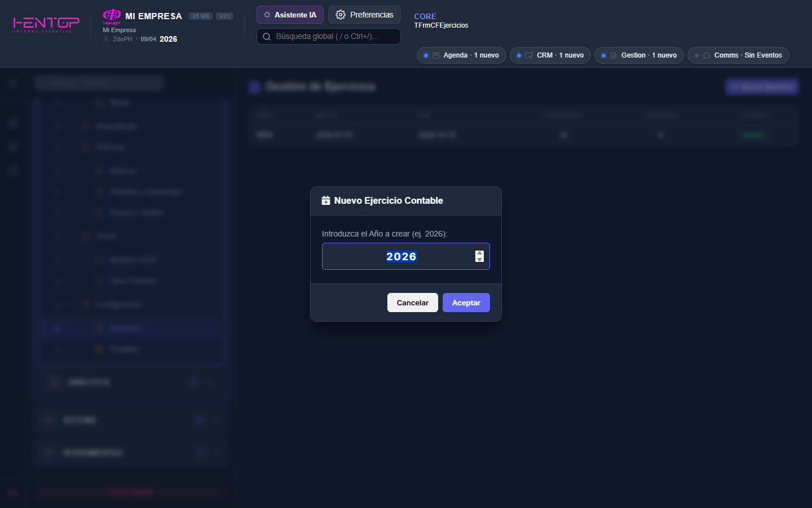Decrease the year with the down stepper arrow
The image size is (812, 508).
(479, 260)
